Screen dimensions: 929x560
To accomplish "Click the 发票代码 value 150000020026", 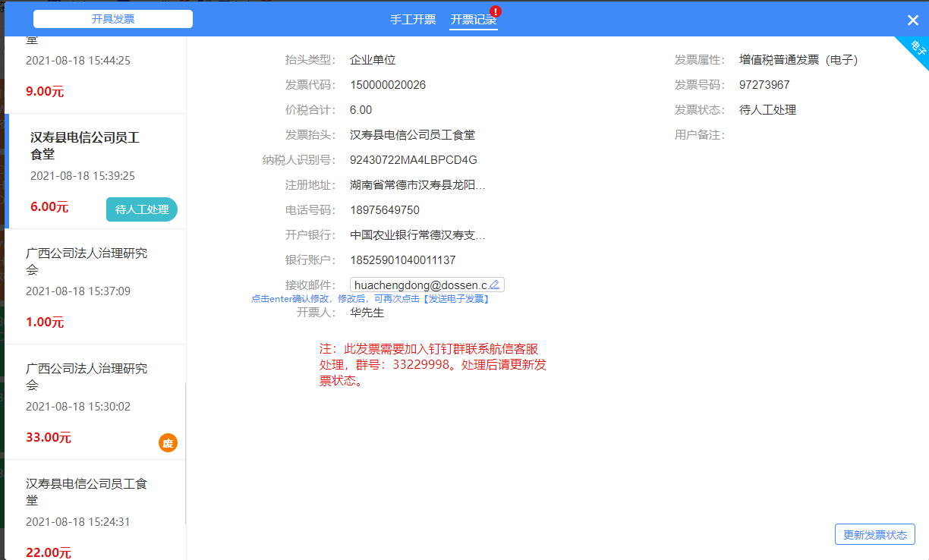I will point(388,85).
